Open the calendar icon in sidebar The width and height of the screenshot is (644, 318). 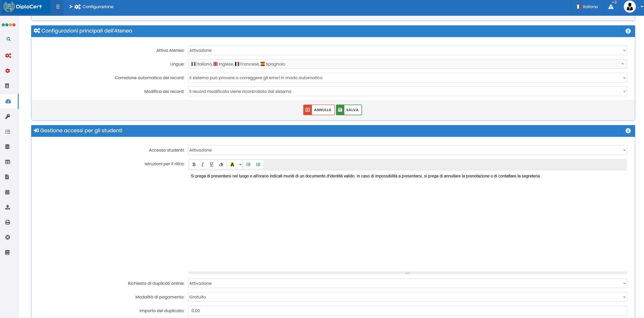pos(7,192)
